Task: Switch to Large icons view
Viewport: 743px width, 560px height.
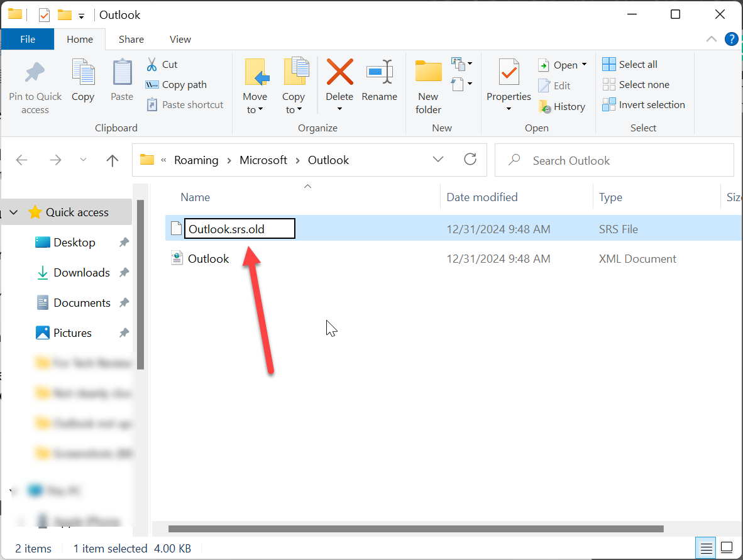Action: pyautogui.click(x=727, y=548)
